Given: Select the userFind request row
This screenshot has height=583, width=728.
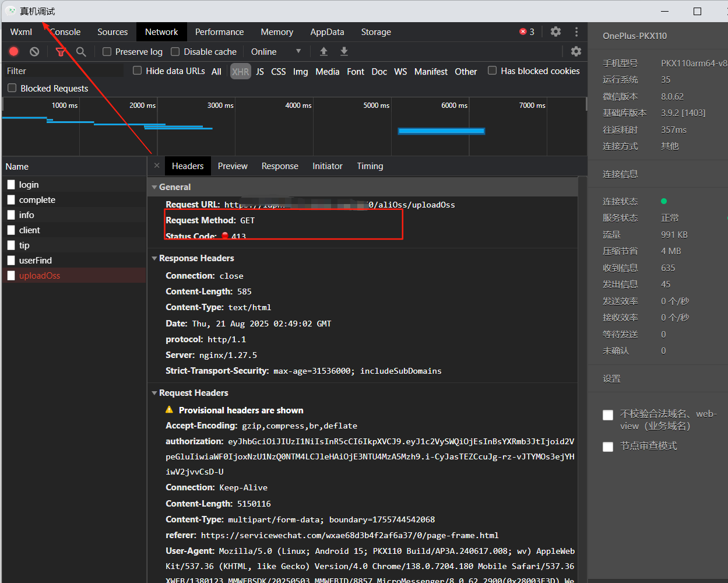Looking at the screenshot, I should pos(74,261).
